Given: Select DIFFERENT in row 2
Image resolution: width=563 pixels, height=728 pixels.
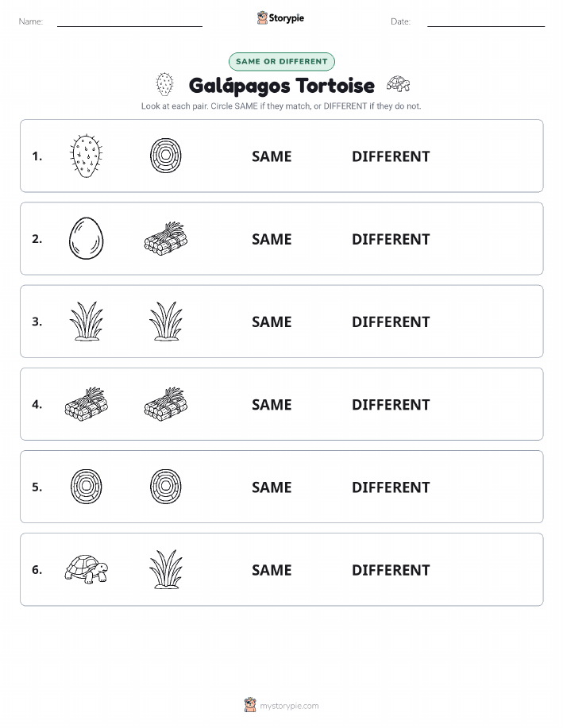Looking at the screenshot, I should pos(391,239).
